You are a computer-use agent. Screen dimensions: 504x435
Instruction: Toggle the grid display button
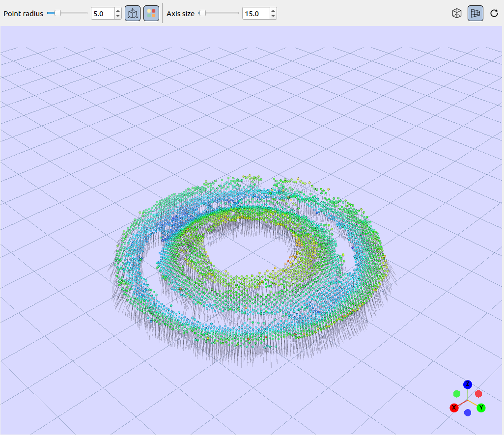click(475, 13)
